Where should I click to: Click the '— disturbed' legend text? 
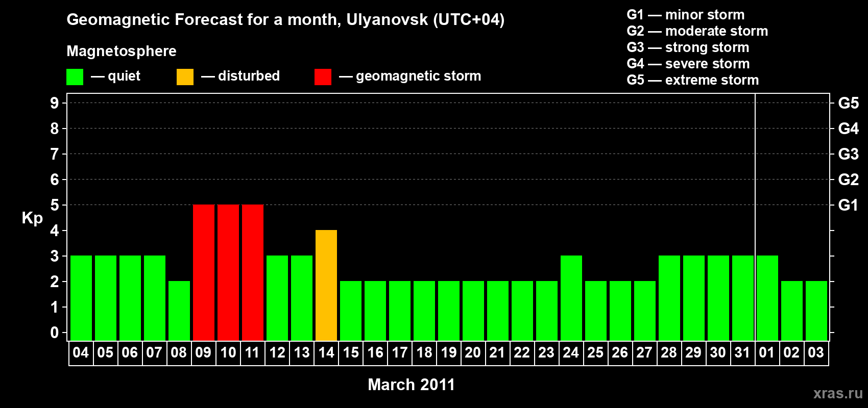tap(240, 76)
